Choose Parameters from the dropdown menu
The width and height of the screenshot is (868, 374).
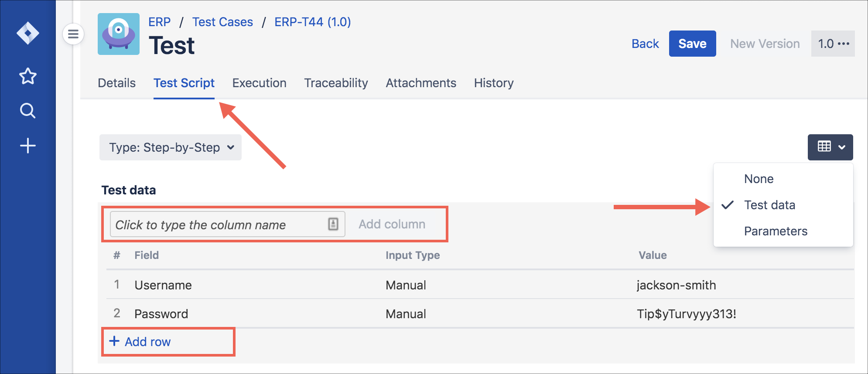pos(776,231)
